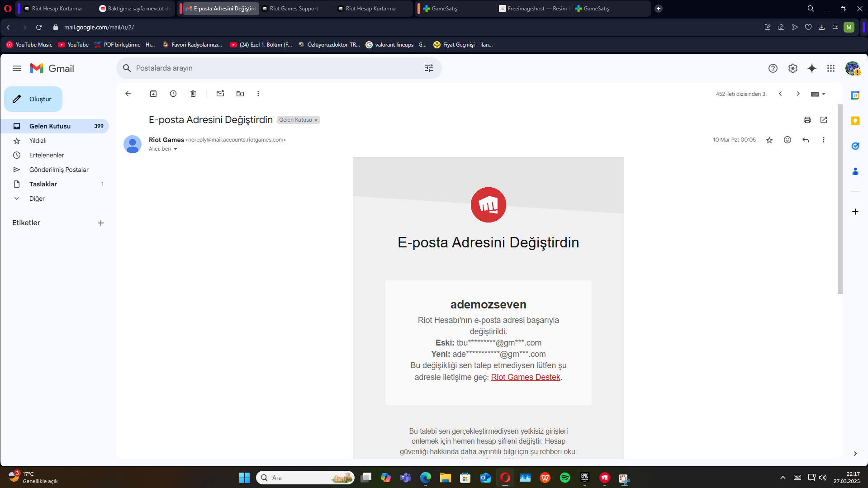Open Windows Start menu
868x488 pixels.
click(x=244, y=478)
